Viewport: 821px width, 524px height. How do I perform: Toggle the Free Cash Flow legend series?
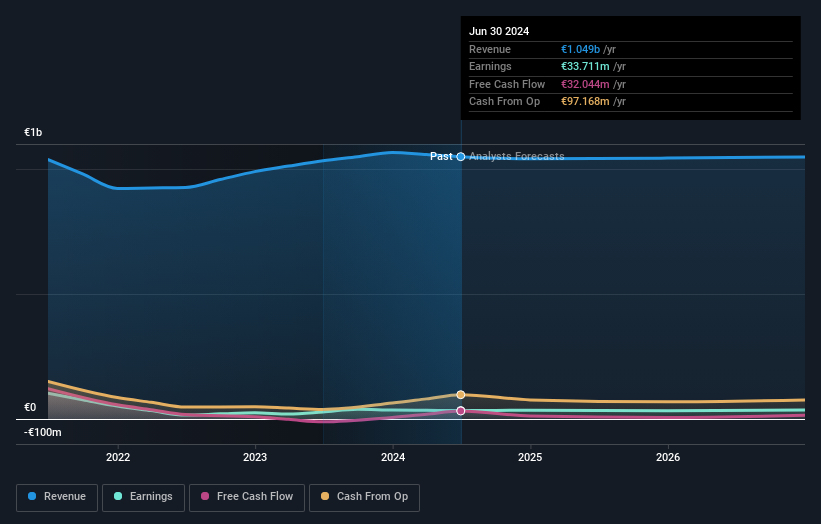247,497
